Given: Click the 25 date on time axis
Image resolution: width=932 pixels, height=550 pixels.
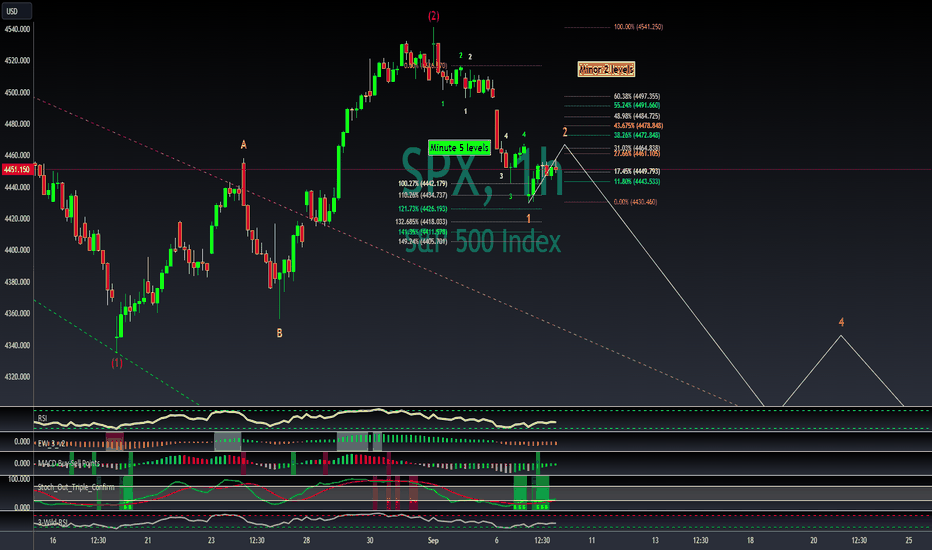Looking at the screenshot, I should [909, 540].
